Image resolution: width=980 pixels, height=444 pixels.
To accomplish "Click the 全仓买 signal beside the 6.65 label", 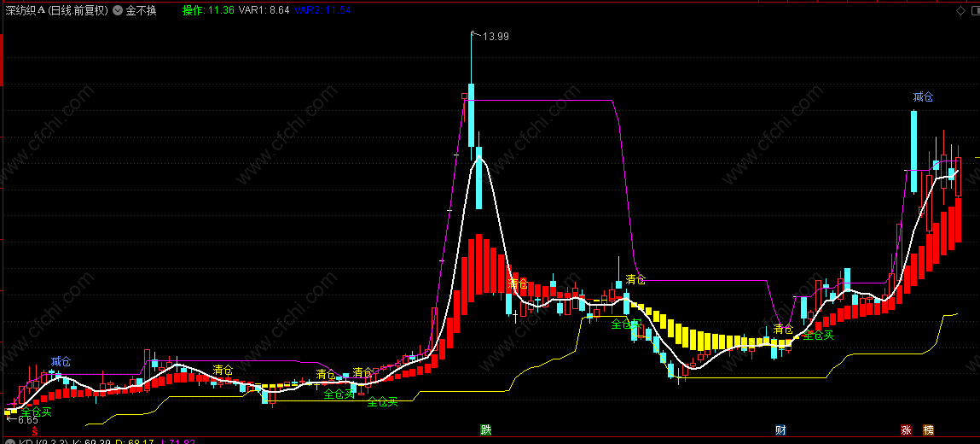I will click(x=37, y=412).
